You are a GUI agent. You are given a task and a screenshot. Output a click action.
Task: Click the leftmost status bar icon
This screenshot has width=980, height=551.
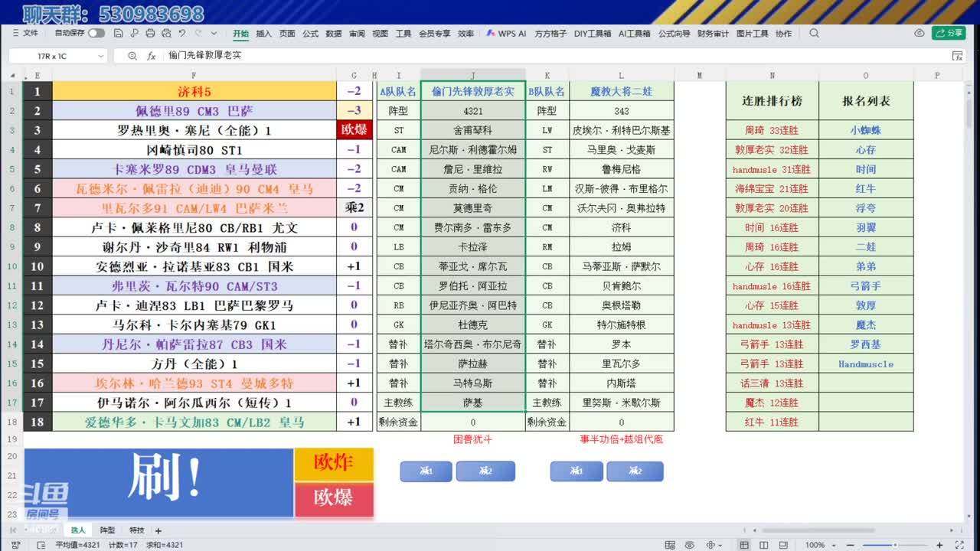coord(14,545)
